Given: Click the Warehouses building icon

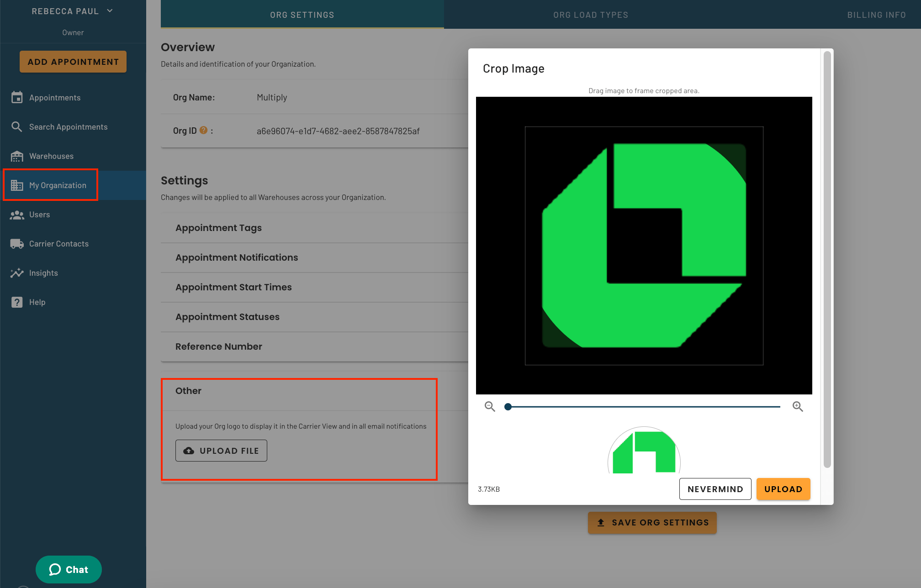Looking at the screenshot, I should coord(17,156).
